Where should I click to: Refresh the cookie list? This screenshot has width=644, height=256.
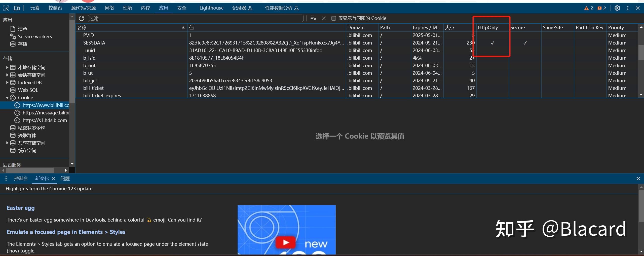(x=82, y=18)
